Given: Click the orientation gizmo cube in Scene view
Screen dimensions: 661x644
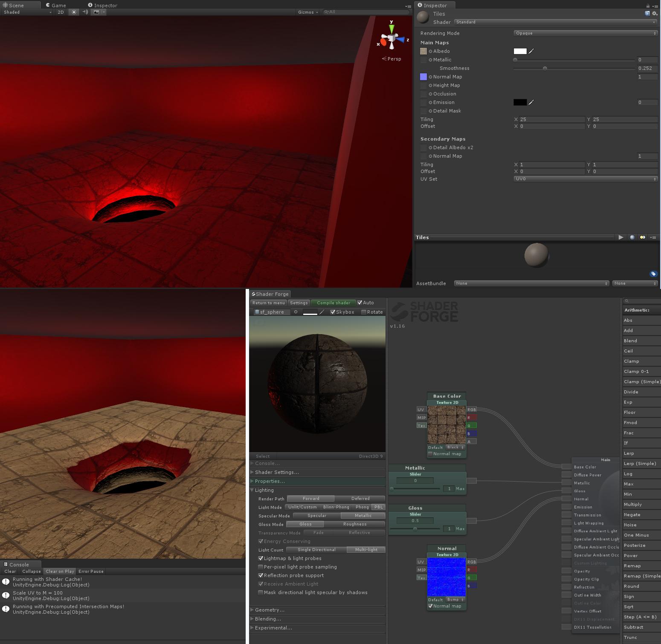Looking at the screenshot, I should click(392, 38).
